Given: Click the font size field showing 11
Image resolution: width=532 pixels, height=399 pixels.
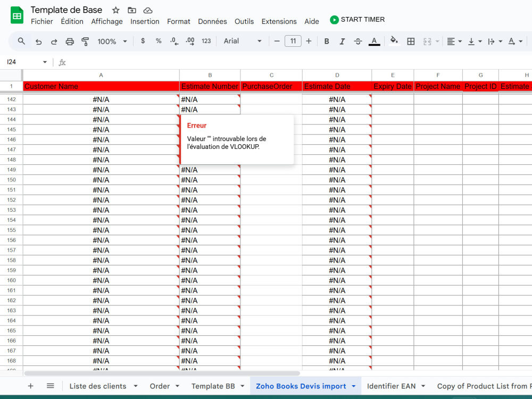Looking at the screenshot, I should (293, 41).
